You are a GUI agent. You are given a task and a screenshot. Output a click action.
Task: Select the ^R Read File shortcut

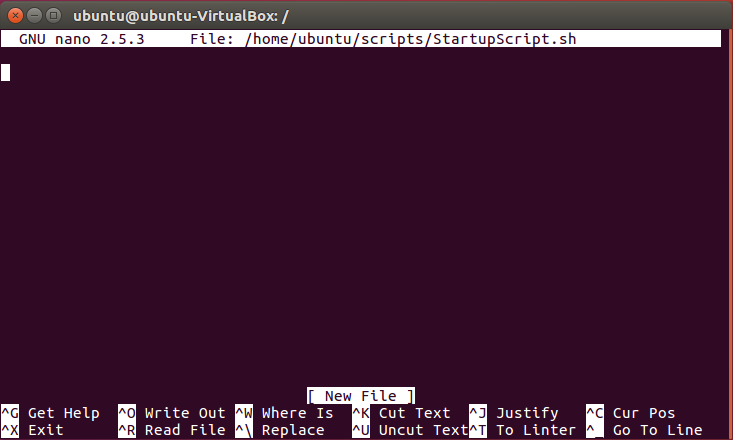172,430
